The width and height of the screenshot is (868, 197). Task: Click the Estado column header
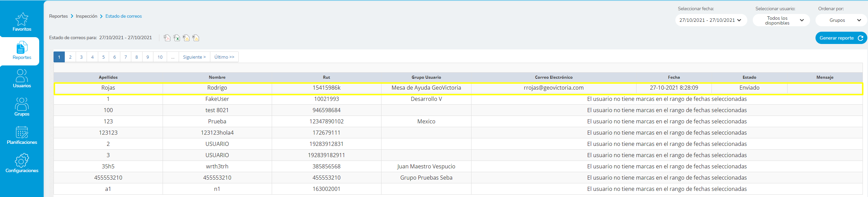749,77
